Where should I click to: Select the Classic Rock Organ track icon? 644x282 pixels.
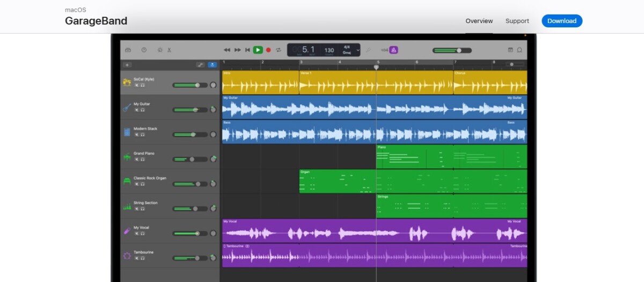[x=127, y=182]
